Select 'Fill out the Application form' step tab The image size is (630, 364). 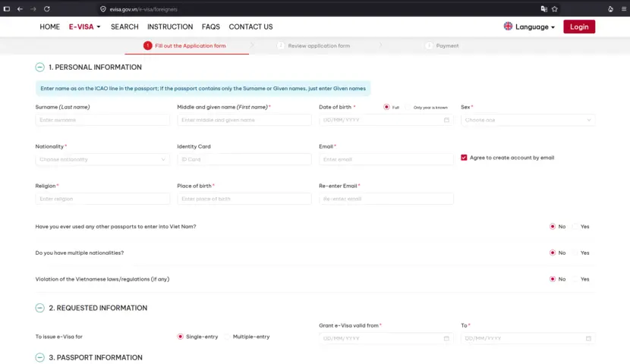(187, 45)
